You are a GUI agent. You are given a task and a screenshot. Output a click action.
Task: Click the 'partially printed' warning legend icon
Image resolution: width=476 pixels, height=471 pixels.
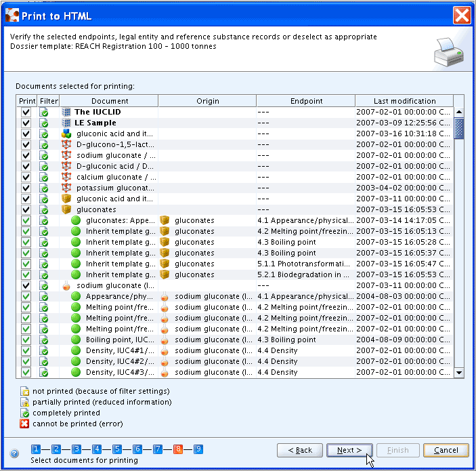tap(24, 402)
